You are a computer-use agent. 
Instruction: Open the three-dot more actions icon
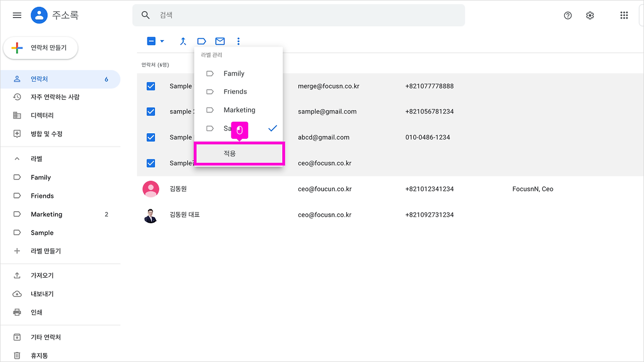pos(238,41)
